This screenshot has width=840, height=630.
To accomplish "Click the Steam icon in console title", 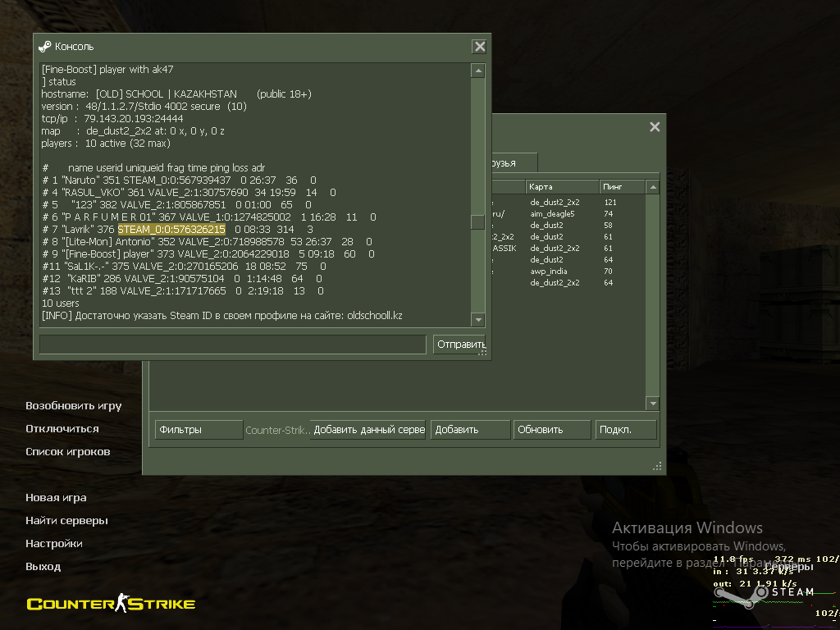I will pos(44,47).
